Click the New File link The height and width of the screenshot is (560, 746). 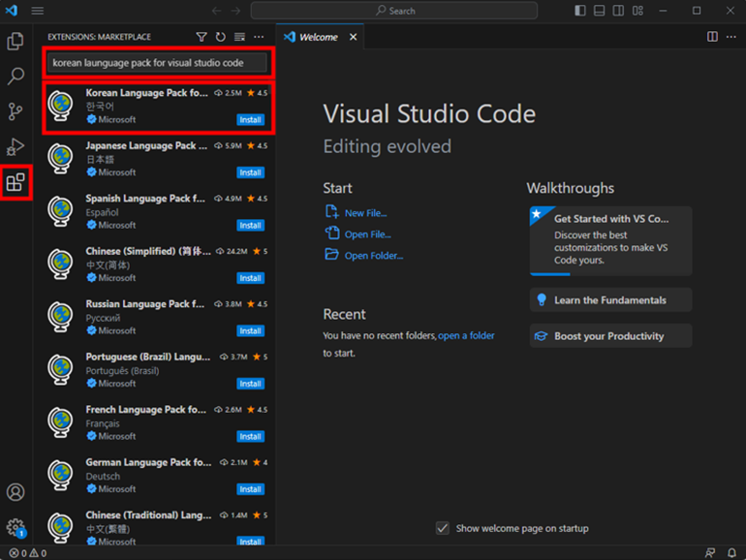pos(365,213)
